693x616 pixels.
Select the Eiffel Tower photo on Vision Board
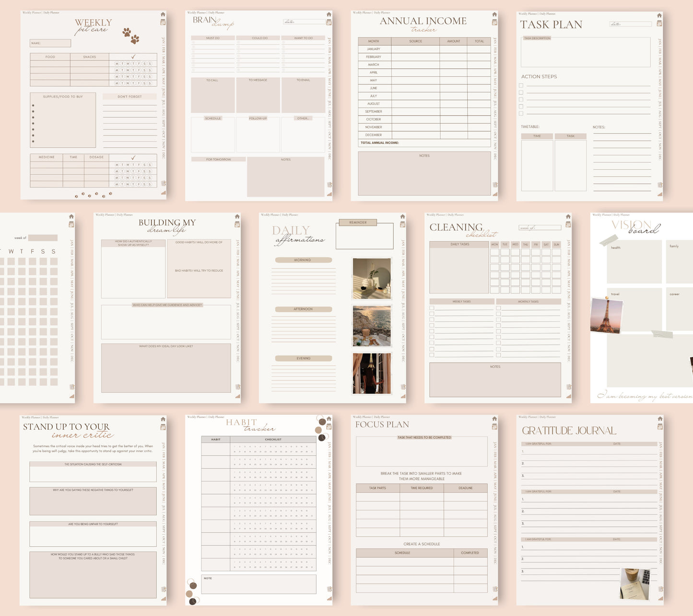(607, 315)
